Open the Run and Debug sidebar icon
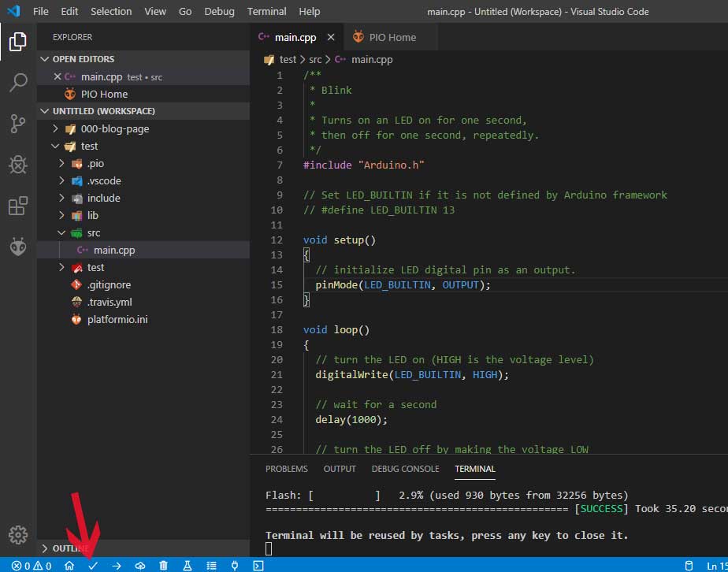This screenshot has width=728, height=572. (17, 165)
